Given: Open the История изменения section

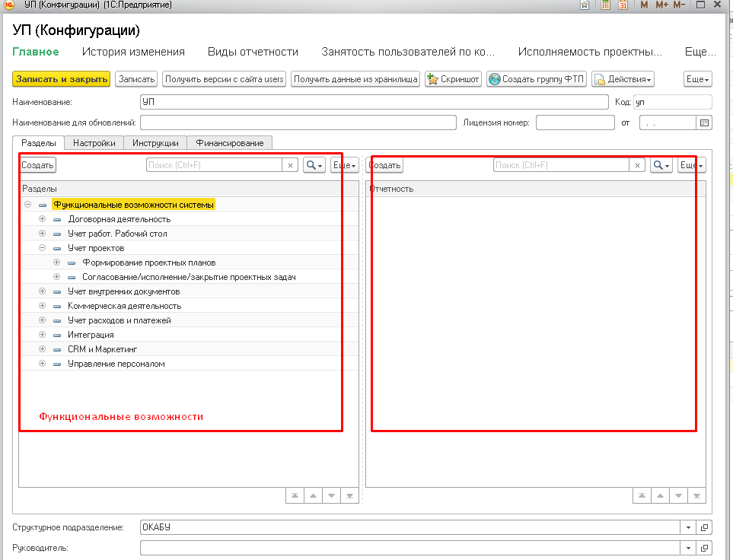Looking at the screenshot, I should [x=133, y=52].
